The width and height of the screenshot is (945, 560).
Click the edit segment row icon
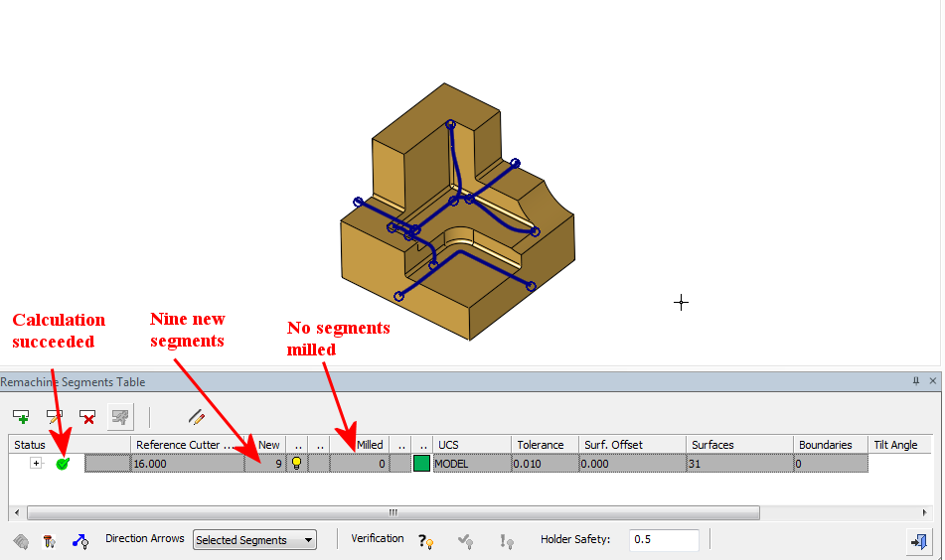pos(55,417)
